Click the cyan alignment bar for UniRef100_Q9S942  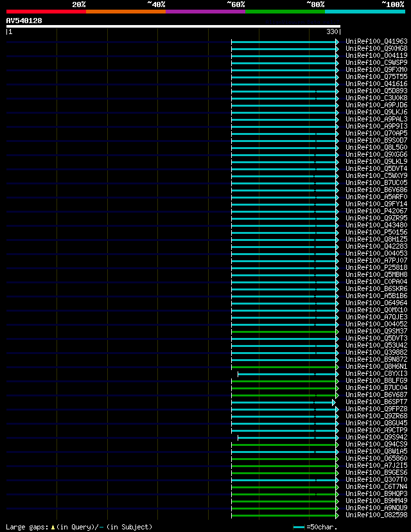(x=288, y=438)
